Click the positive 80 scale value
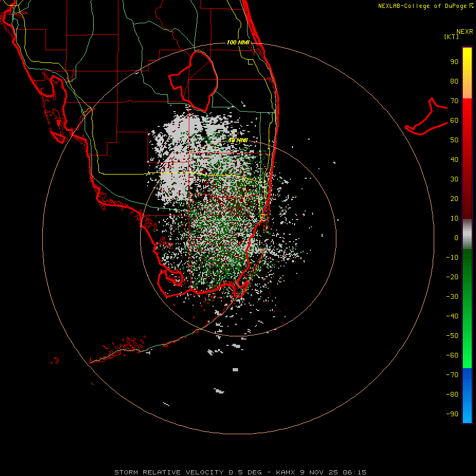The image size is (476, 476). [x=454, y=81]
